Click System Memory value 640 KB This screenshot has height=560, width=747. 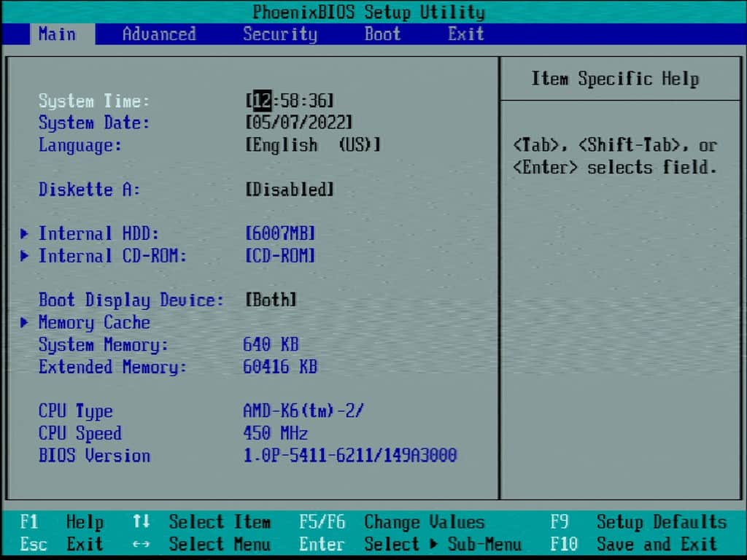click(271, 344)
